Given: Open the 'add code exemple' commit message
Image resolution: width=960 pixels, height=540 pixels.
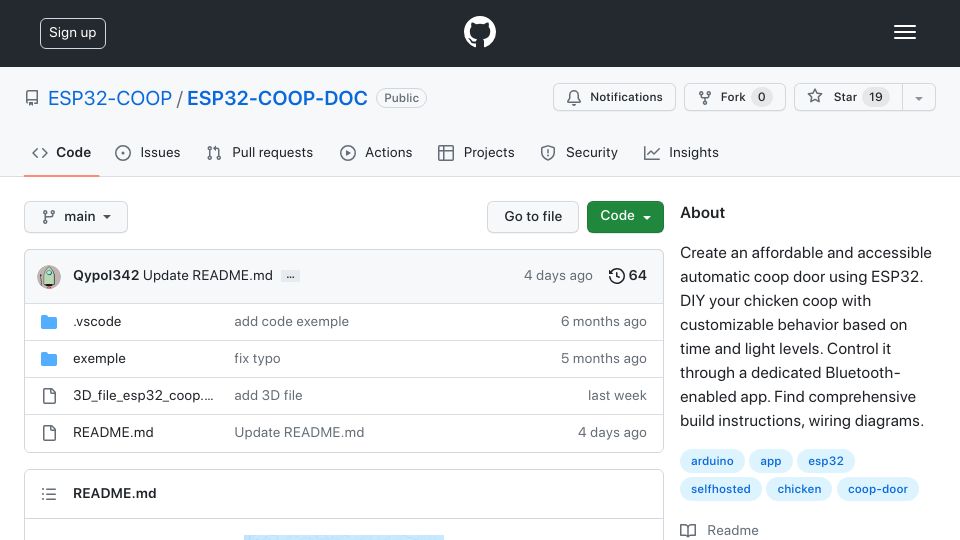Looking at the screenshot, I should (x=291, y=321).
